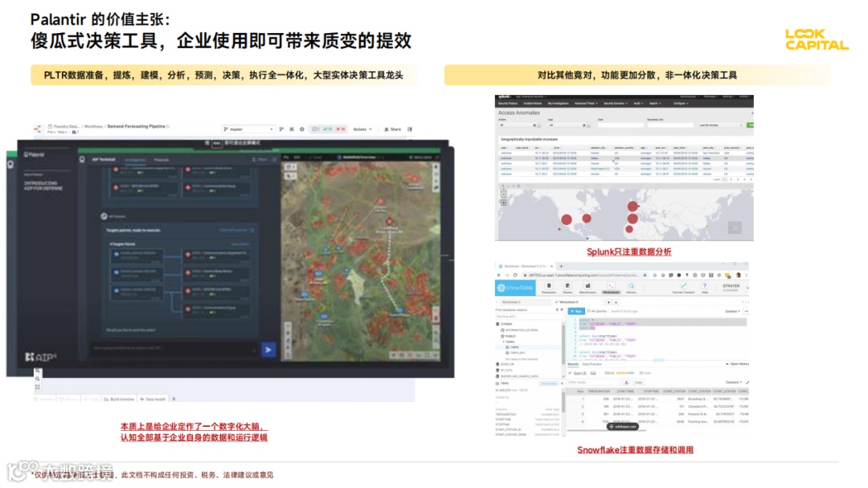Select TRIPS table in Snowflake tree
The height and width of the screenshot is (488, 868).
pos(515,347)
